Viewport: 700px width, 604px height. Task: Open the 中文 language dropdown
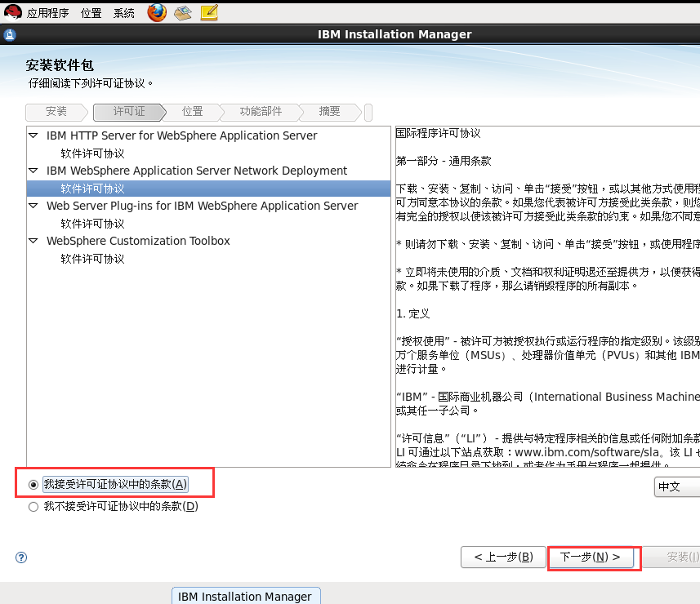677,486
